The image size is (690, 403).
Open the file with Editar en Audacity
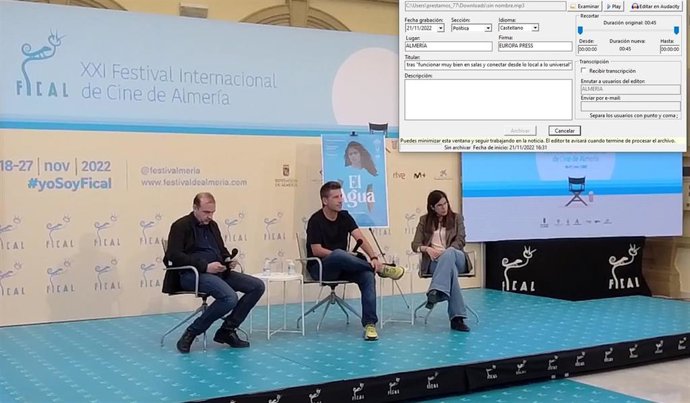coord(655,6)
